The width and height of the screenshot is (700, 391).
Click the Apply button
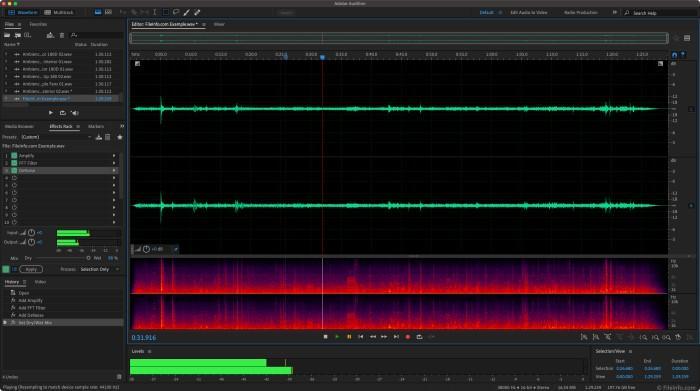point(31,269)
